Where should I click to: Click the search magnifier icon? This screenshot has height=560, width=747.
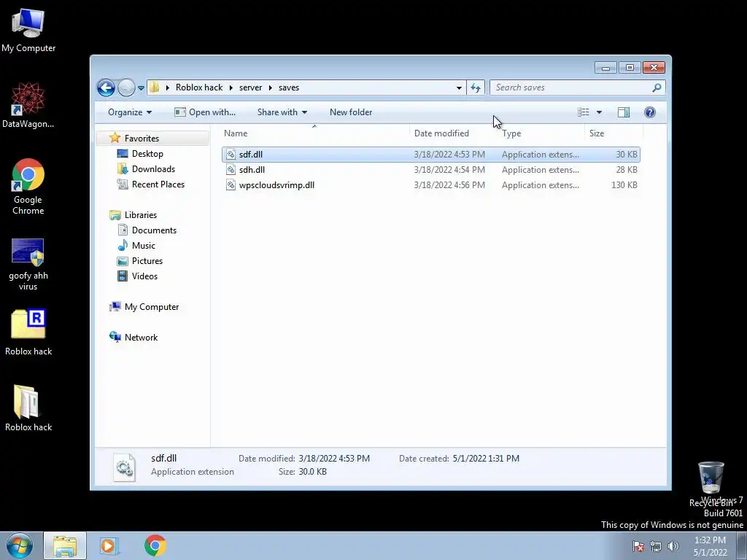657,87
